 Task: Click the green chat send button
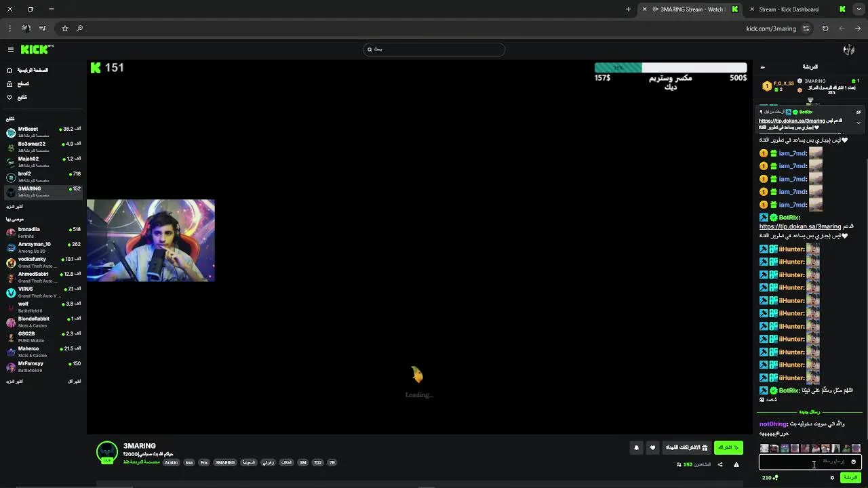pyautogui.click(x=850, y=478)
